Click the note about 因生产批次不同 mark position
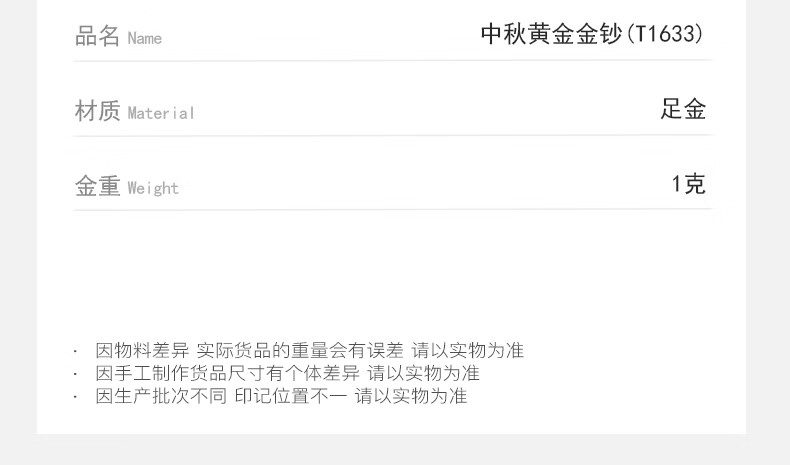The height and width of the screenshot is (465, 790). (x=281, y=395)
